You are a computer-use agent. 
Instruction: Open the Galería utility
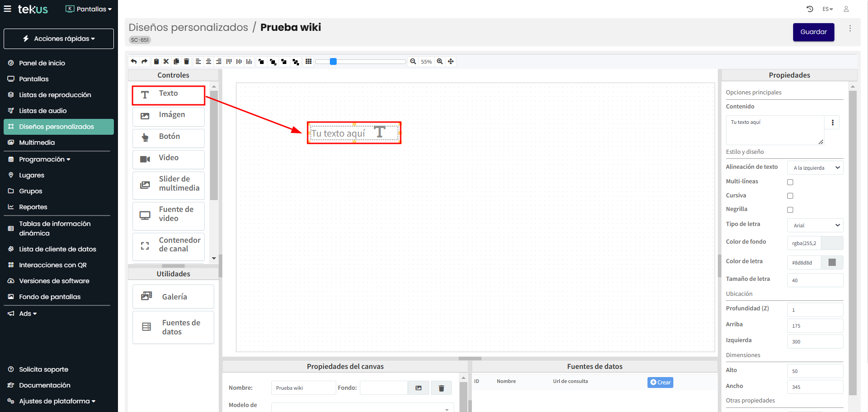click(x=173, y=297)
